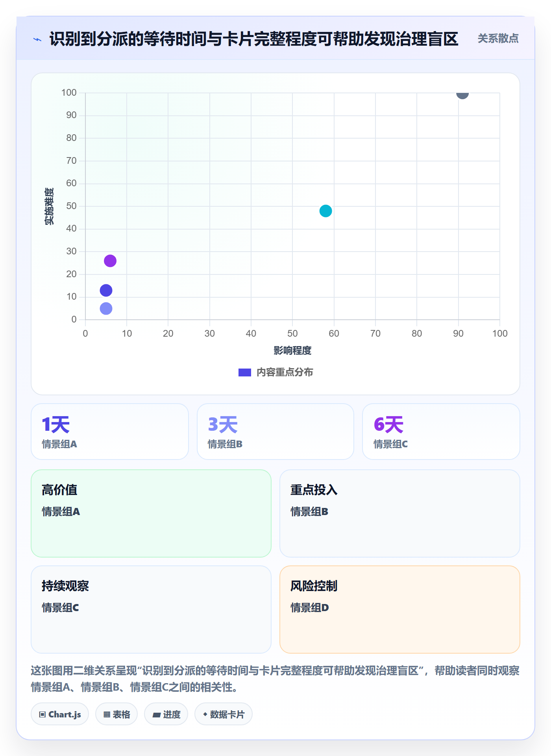Open the 3天 情景组B stat card
Image resolution: width=551 pixels, height=756 pixels.
point(275,432)
